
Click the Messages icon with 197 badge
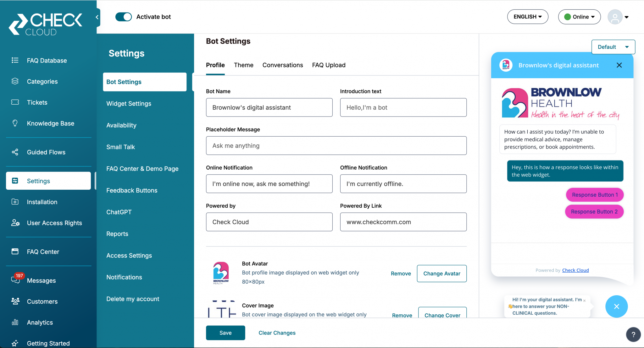click(15, 280)
